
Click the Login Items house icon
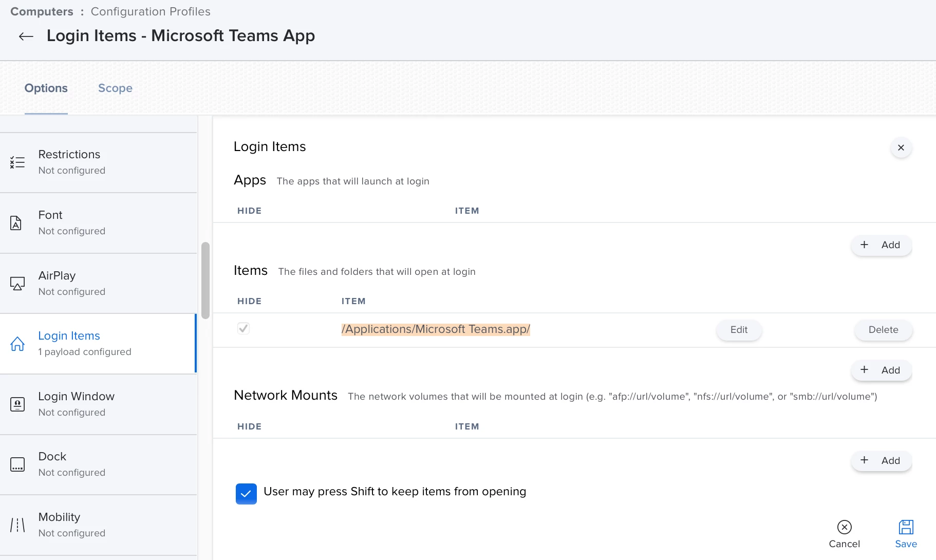point(17,344)
